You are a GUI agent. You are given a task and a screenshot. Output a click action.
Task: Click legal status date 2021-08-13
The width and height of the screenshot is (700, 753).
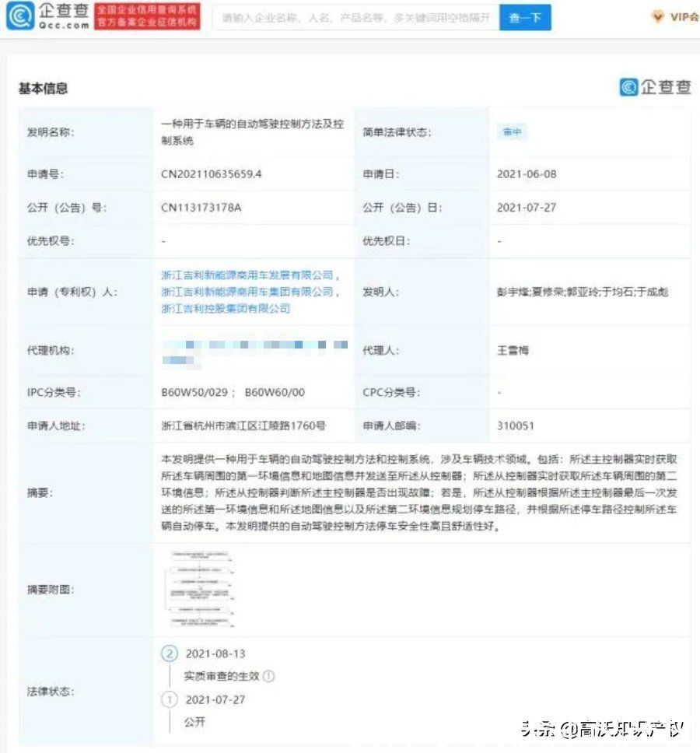click(215, 653)
